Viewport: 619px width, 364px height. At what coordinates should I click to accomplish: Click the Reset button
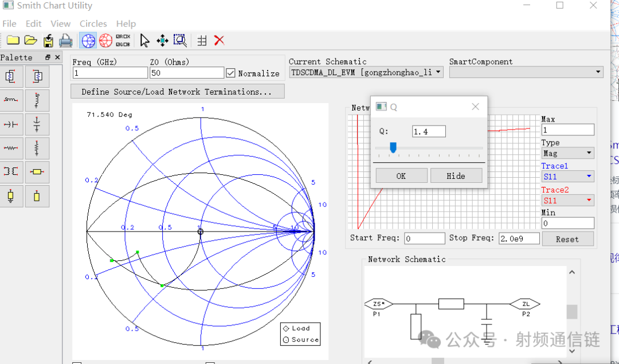(567, 239)
